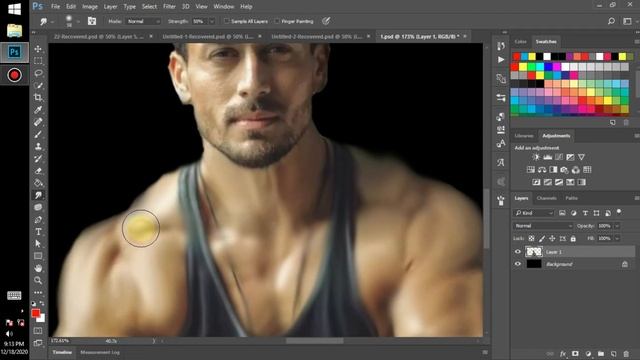This screenshot has height=360, width=640.
Task: Toggle Finger Painting checkbox
Action: click(277, 21)
